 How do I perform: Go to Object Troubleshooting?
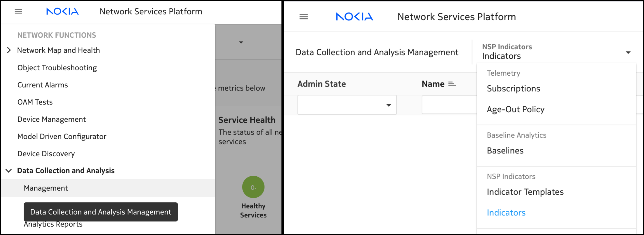pyautogui.click(x=57, y=68)
